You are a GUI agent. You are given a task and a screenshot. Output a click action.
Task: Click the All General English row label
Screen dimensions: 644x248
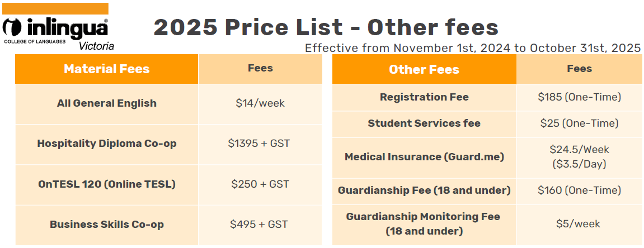click(106, 103)
